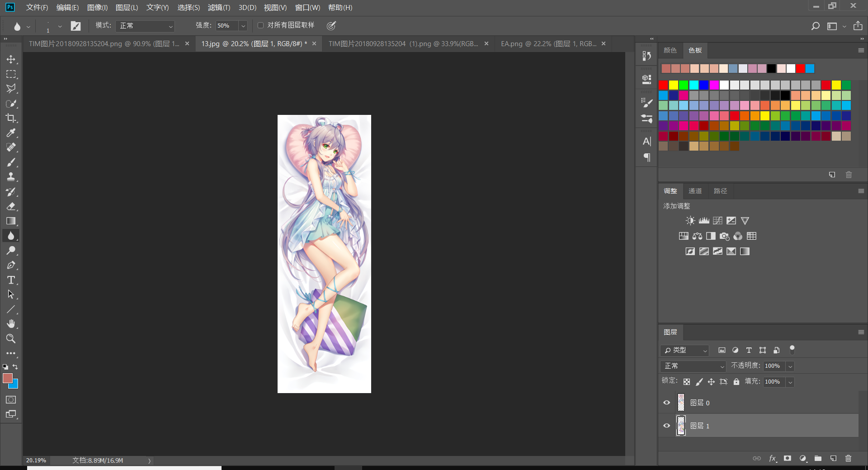Select the Zoom tool
868x470 pixels.
(11, 339)
